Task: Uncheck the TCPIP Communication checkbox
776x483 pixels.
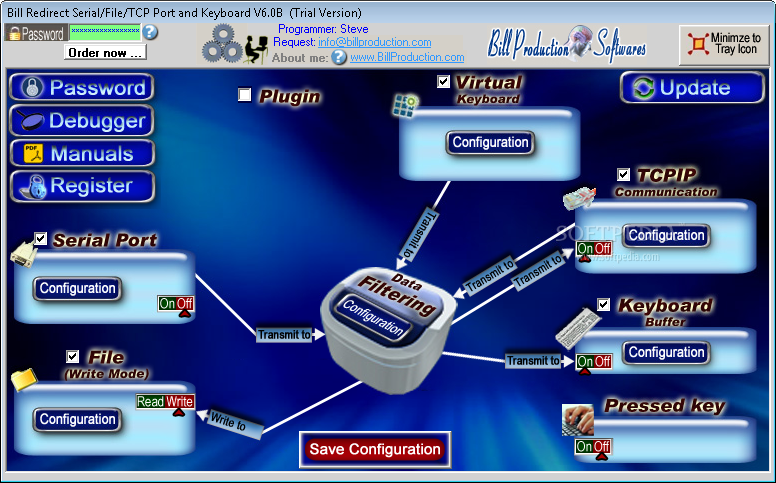Action: pos(624,174)
